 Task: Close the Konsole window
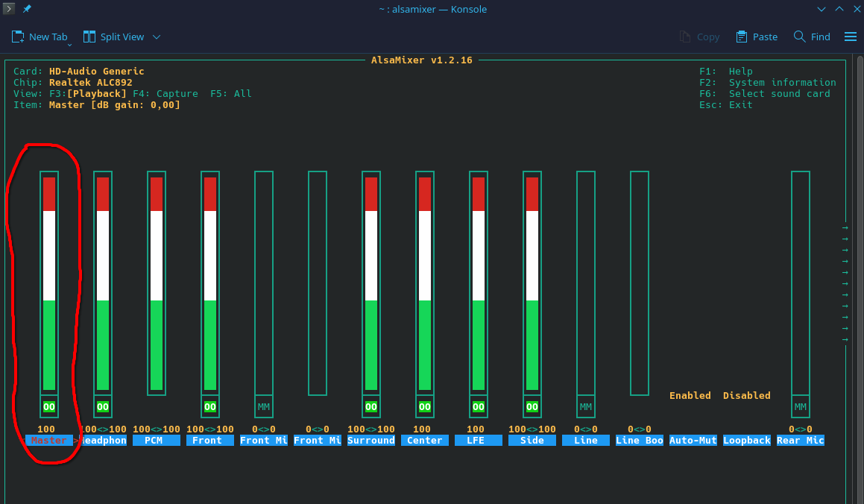857,9
